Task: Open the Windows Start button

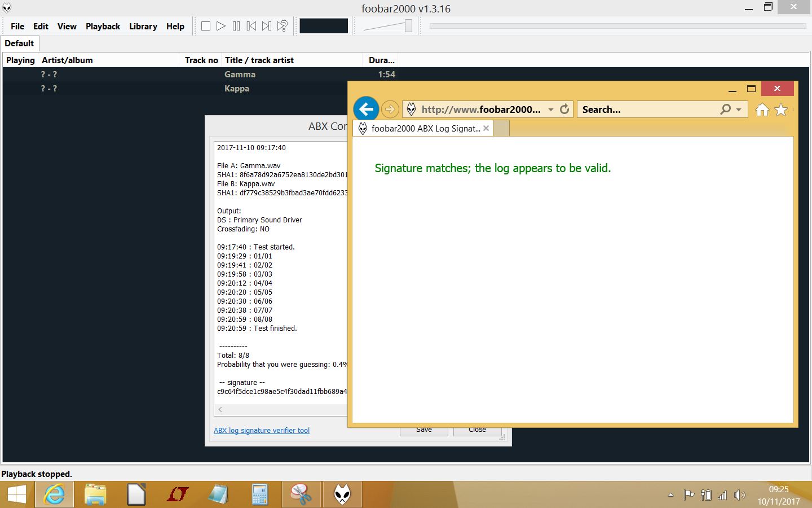Action: tap(17, 495)
